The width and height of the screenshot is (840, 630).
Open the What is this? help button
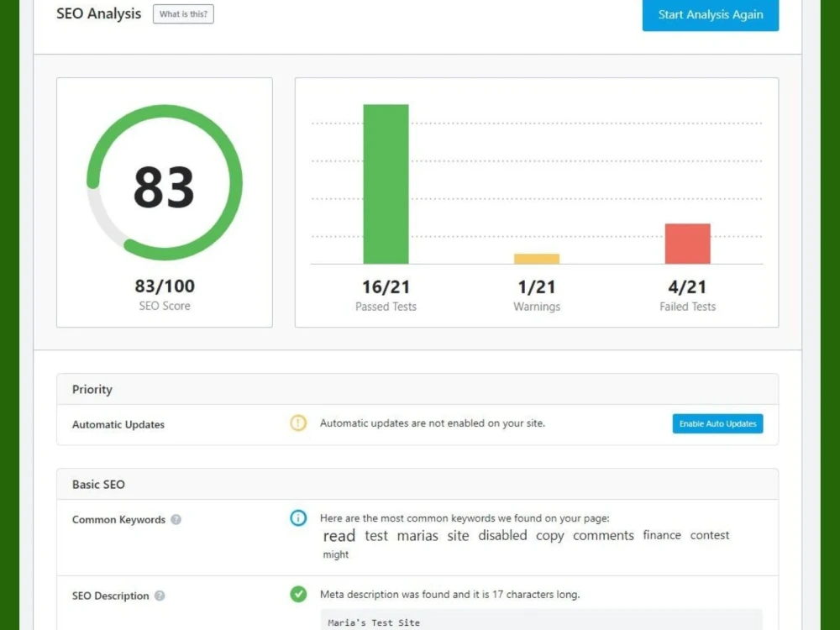coord(183,14)
